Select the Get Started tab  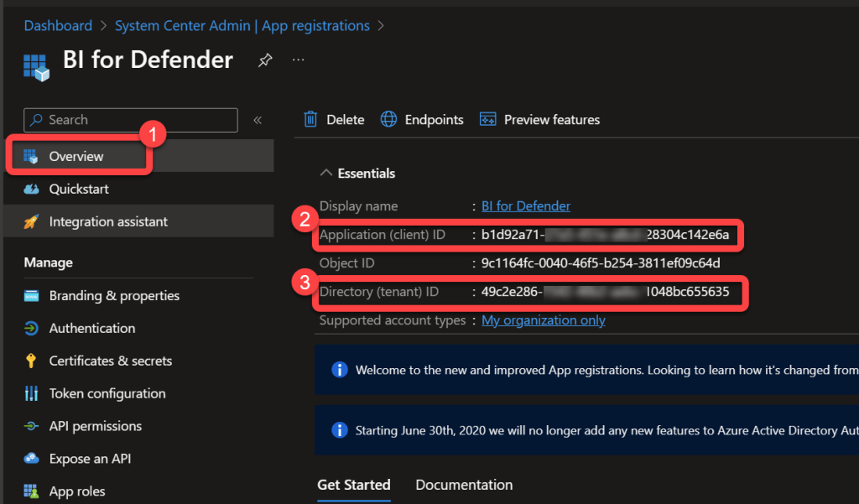353,485
